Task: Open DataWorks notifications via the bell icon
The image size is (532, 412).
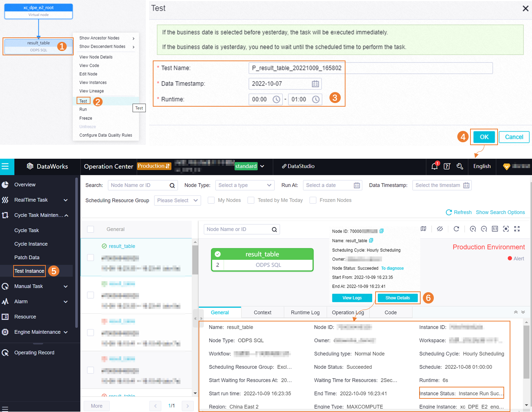Action: [x=434, y=166]
